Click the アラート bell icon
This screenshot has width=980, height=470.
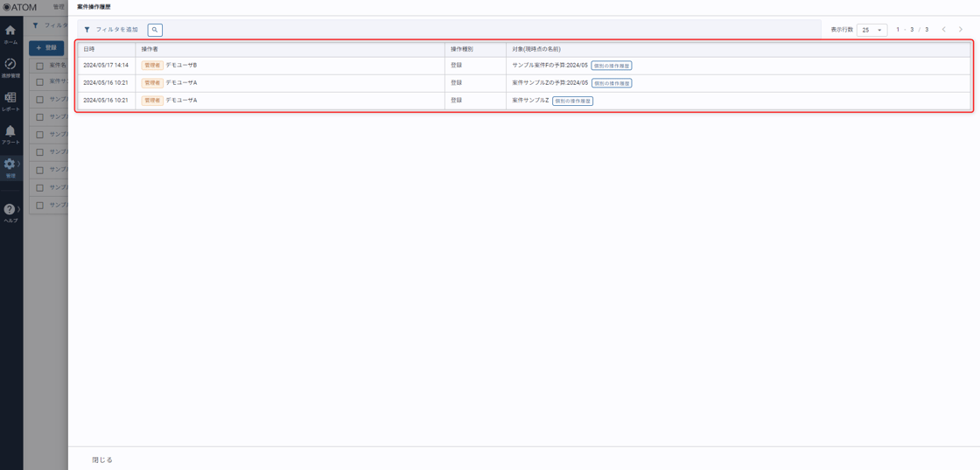coord(10,134)
